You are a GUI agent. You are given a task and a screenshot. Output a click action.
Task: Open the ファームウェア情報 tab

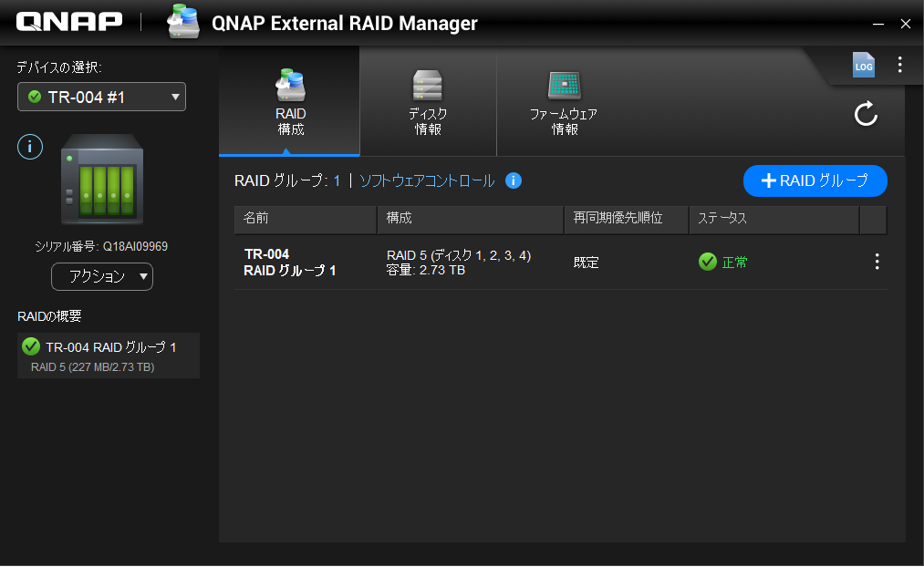(563, 102)
